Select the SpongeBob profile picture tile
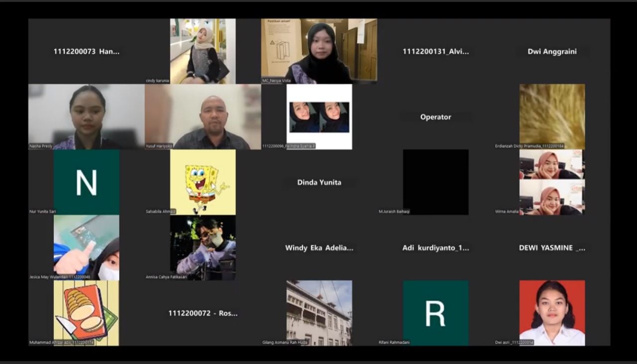637x364 pixels. 203,182
